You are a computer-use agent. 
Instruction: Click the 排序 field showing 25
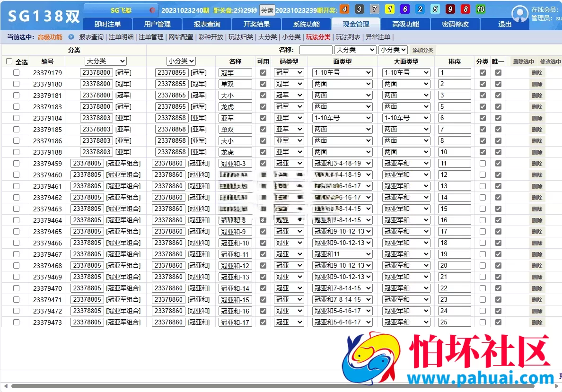coord(454,322)
